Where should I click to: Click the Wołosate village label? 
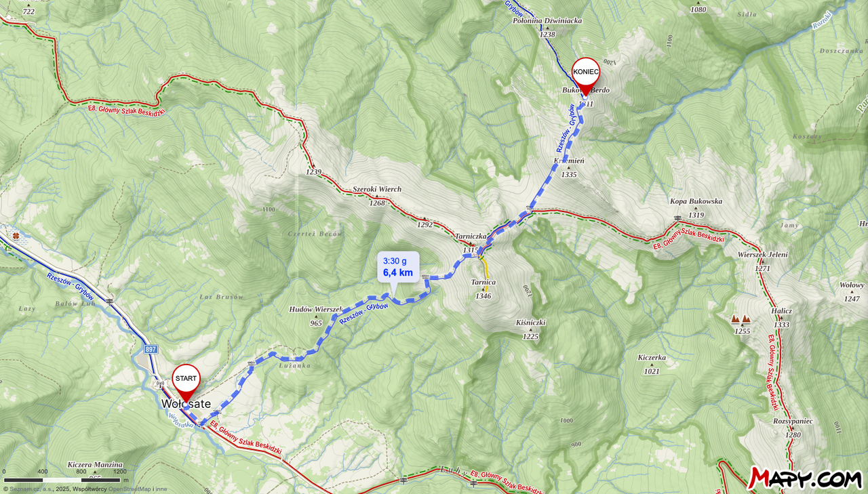(186, 404)
